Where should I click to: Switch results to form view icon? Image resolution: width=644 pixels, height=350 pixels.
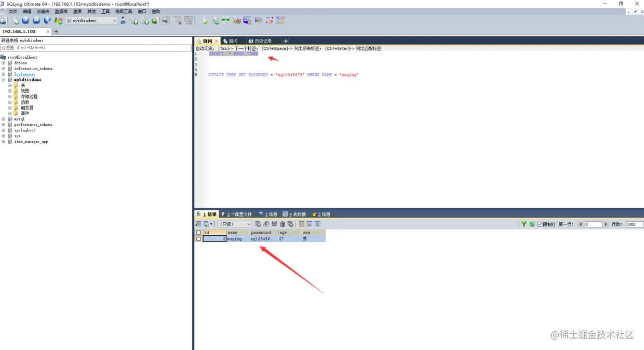coord(310,224)
